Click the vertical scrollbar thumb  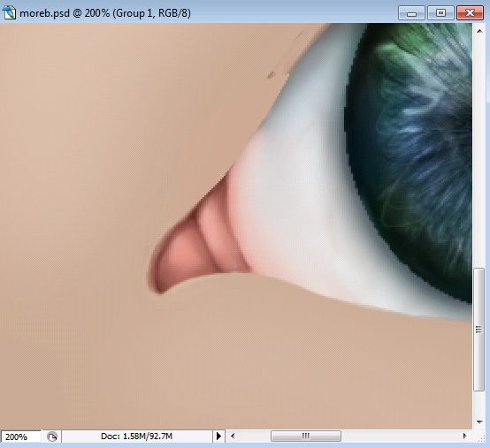tap(479, 329)
